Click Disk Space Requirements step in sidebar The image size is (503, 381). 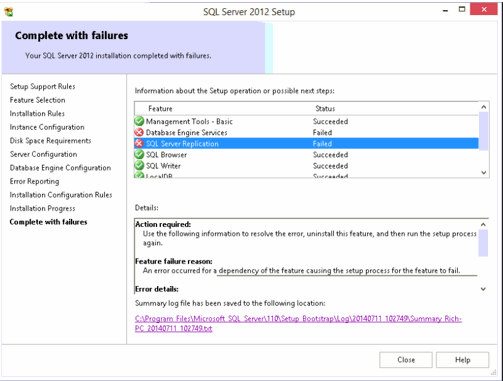point(50,141)
